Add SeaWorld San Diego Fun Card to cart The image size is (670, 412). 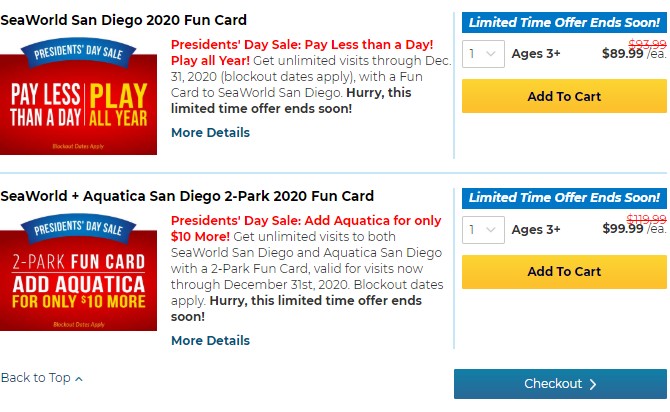pyautogui.click(x=564, y=96)
